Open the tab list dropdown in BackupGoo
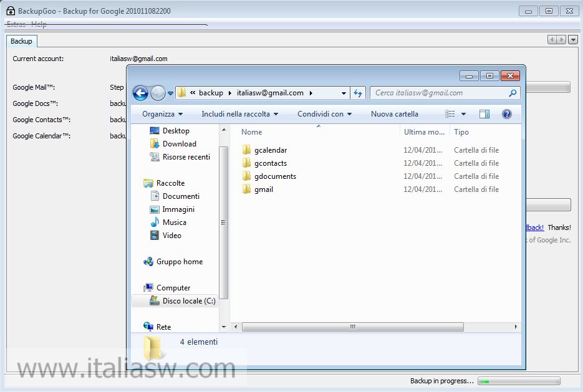The image size is (583, 392). pyautogui.click(x=573, y=40)
